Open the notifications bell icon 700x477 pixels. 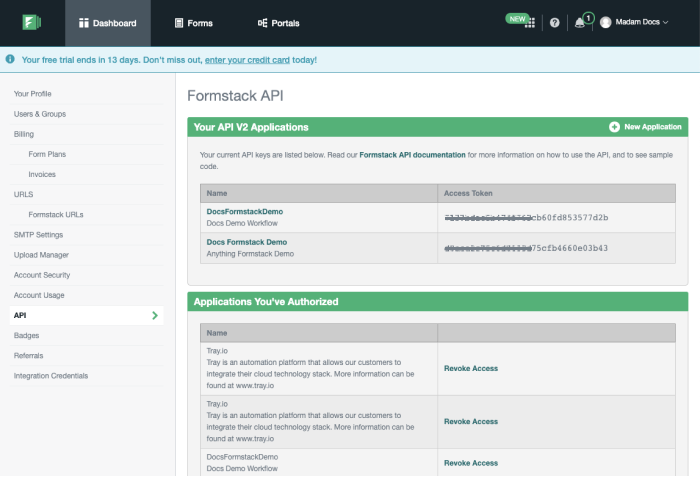[x=580, y=23]
